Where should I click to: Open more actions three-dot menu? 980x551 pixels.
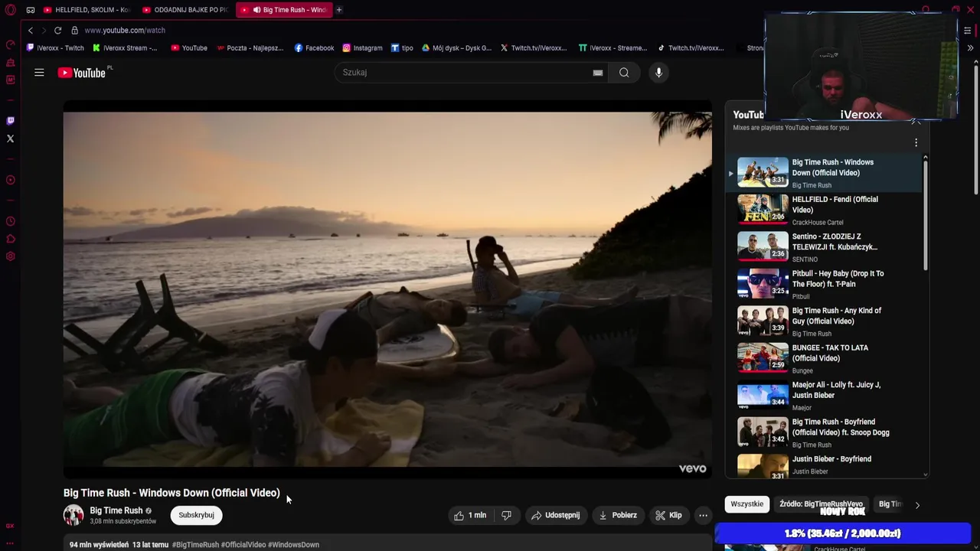pos(703,515)
